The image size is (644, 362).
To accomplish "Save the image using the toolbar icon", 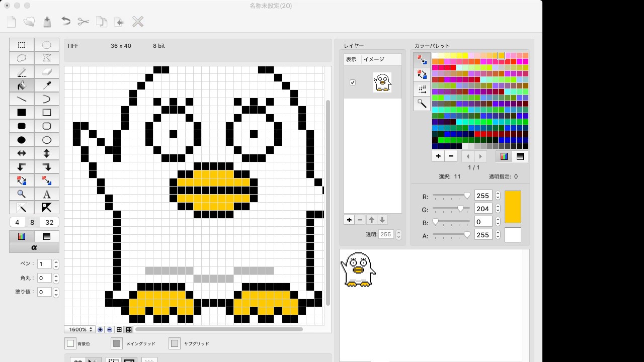I will (x=47, y=22).
